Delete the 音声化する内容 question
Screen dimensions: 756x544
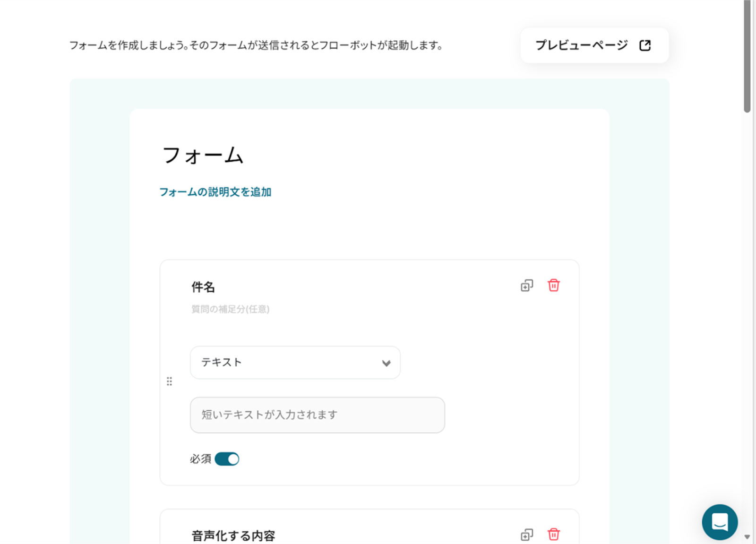coord(553,534)
